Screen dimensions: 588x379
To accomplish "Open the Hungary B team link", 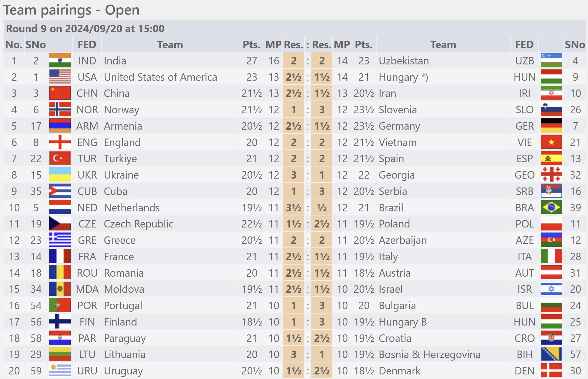I will pyautogui.click(x=403, y=322).
